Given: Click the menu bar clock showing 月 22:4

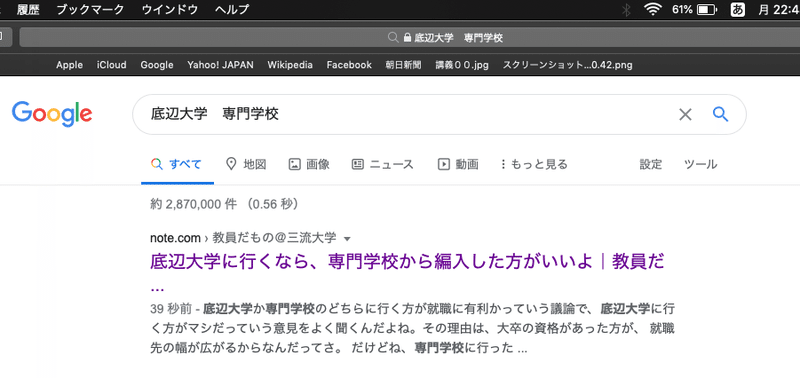Looking at the screenshot, I should pyautogui.click(x=779, y=9).
